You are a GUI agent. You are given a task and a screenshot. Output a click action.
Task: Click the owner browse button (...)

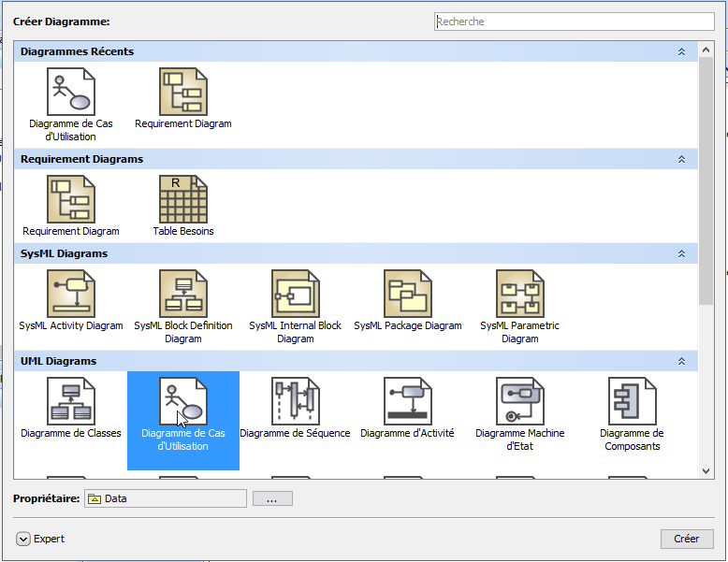pos(272,499)
